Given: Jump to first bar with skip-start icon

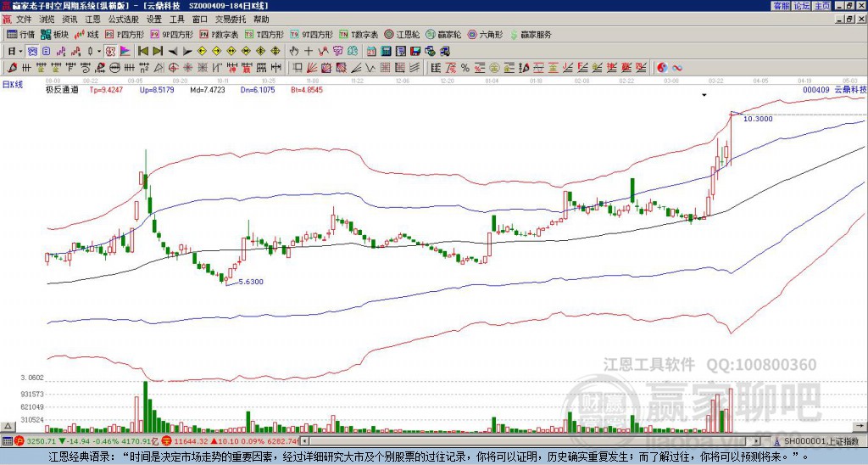Looking at the screenshot, I should click(x=142, y=52).
